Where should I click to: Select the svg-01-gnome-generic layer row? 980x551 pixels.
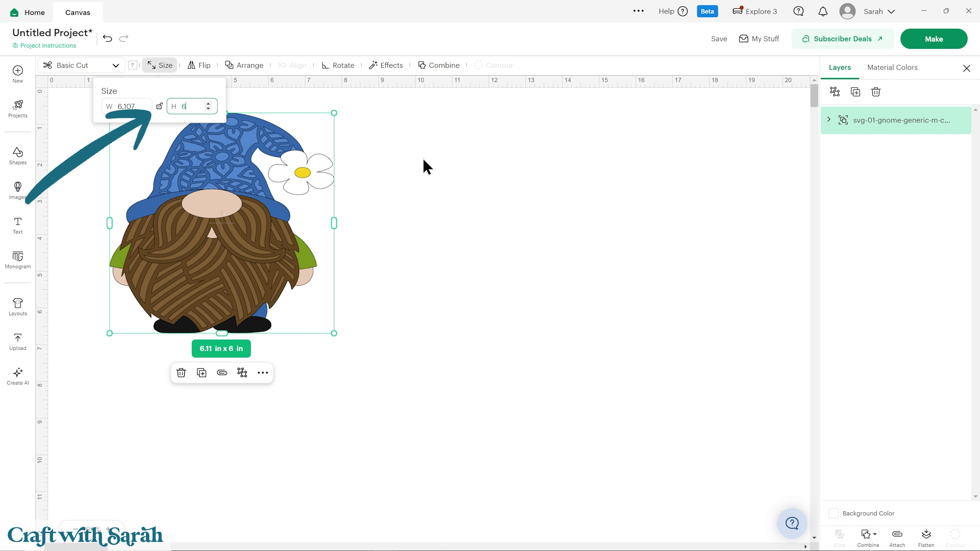896,120
